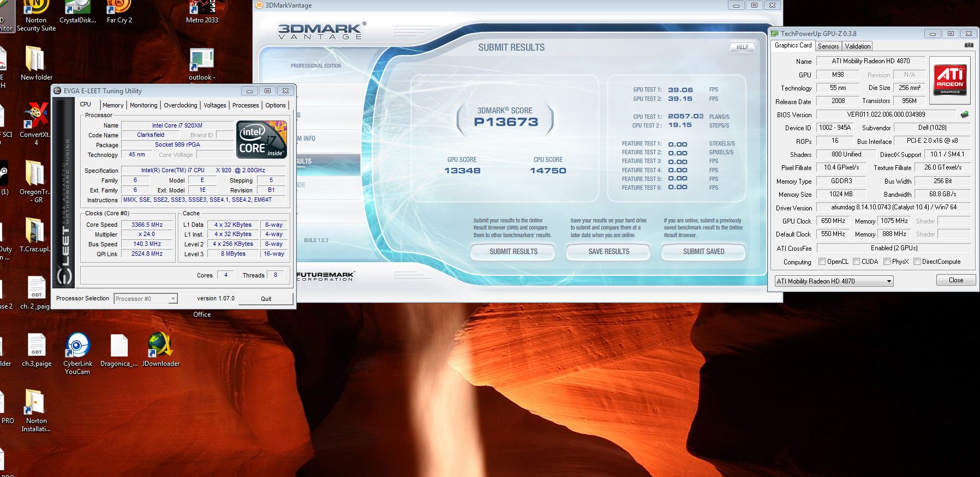Open the Monitoring tab in E-LEET

tap(144, 105)
